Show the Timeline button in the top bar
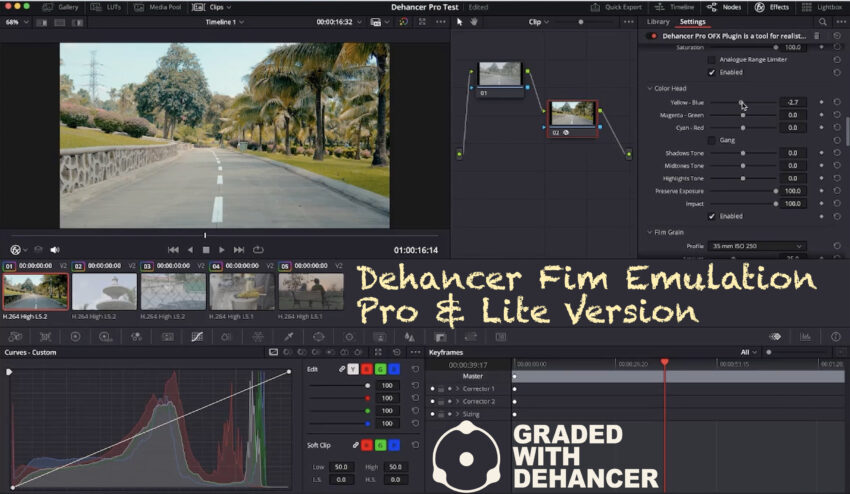This screenshot has width=850, height=494. tap(674, 7)
